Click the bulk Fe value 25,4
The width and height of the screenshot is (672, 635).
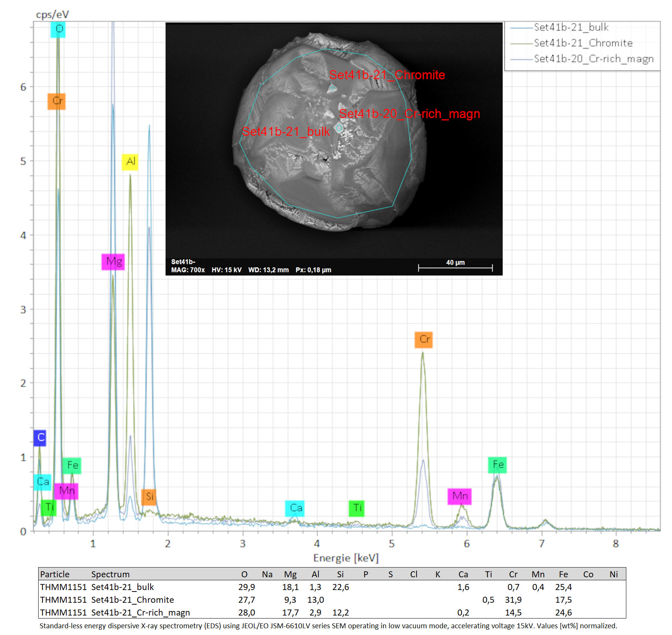[x=563, y=587]
